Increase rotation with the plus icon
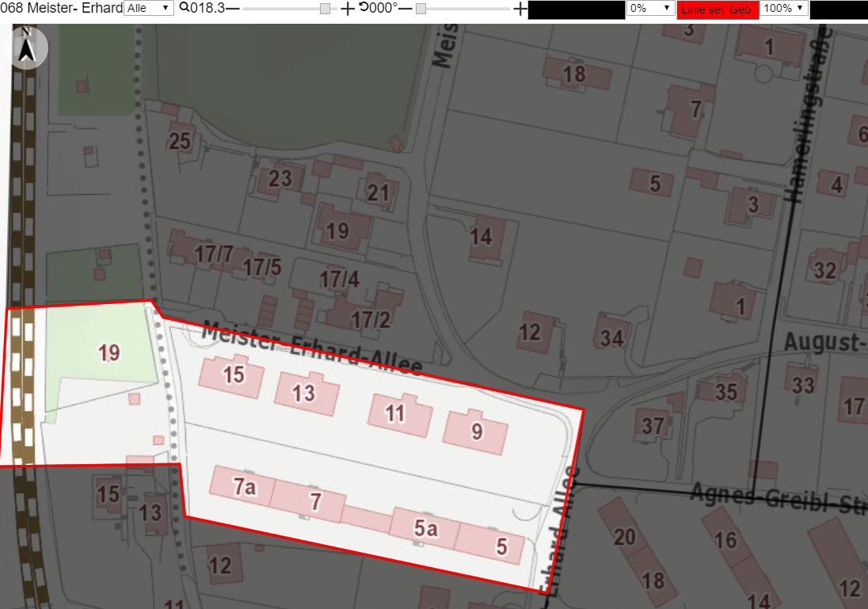Image resolution: width=868 pixels, height=609 pixels. click(520, 8)
